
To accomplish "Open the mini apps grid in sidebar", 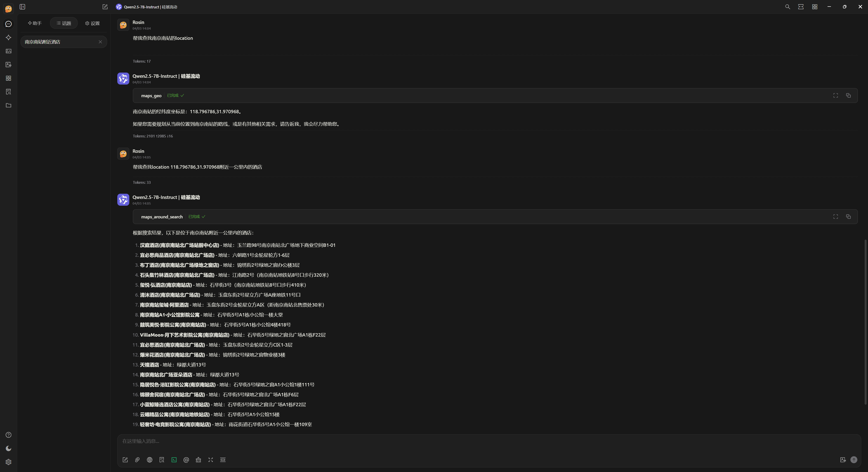I will point(8,78).
